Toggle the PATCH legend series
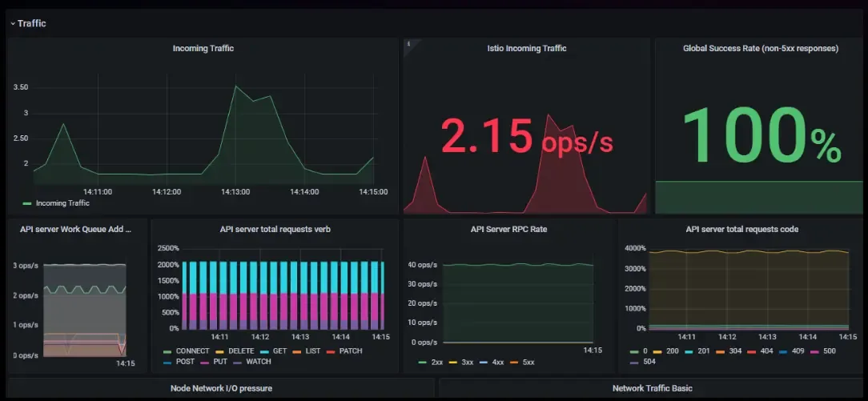Viewport: 868px width, 401px height. [x=345, y=351]
